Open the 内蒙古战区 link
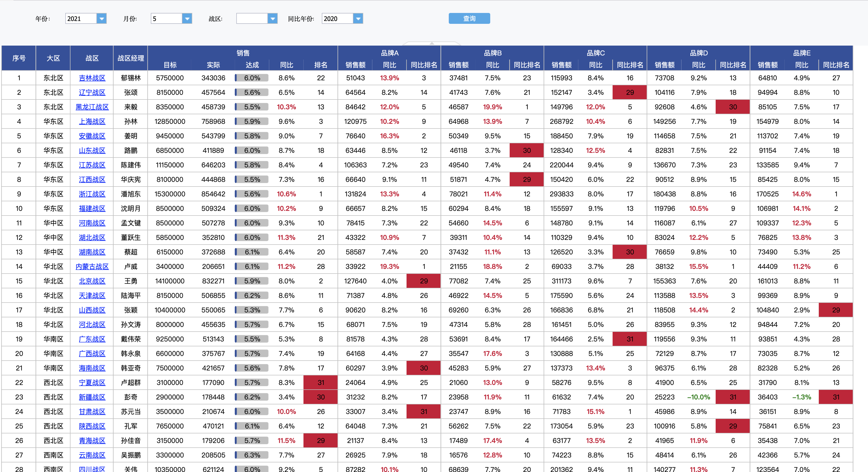Viewport: 868px width, 472px height. tap(92, 267)
